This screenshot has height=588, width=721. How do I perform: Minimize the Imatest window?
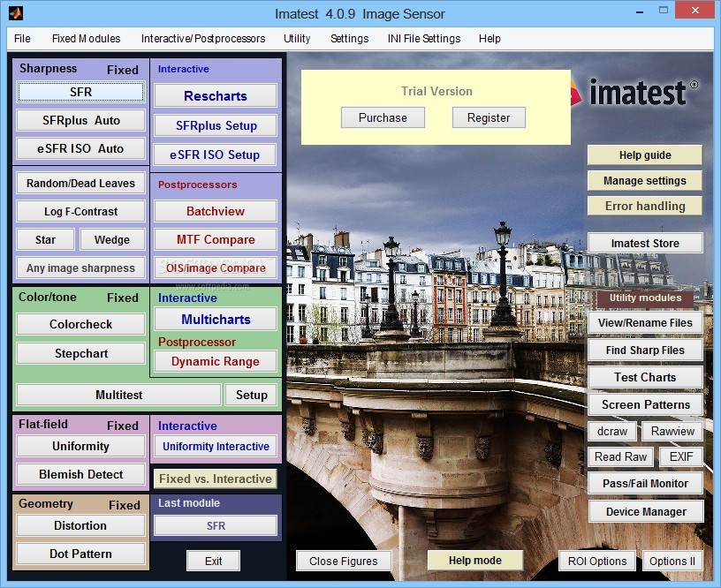(639, 11)
